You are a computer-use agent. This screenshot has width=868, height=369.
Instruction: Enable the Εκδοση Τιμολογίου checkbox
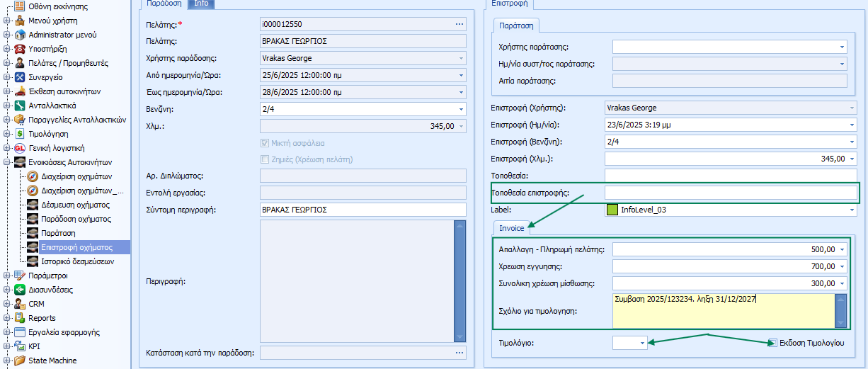click(x=772, y=343)
